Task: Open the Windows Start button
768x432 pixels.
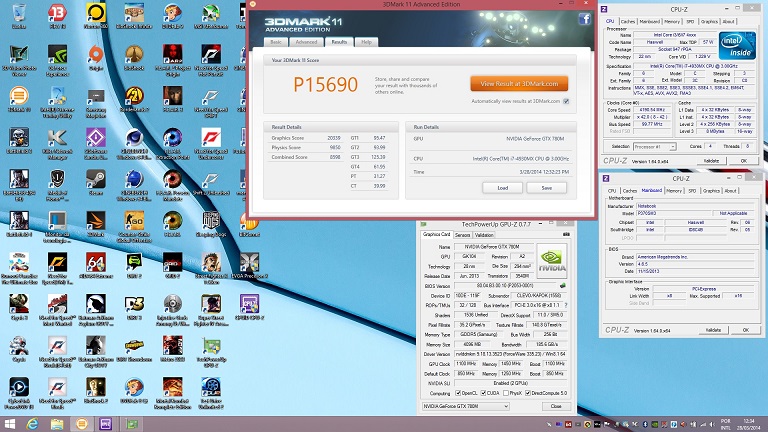Action: click(x=9, y=424)
